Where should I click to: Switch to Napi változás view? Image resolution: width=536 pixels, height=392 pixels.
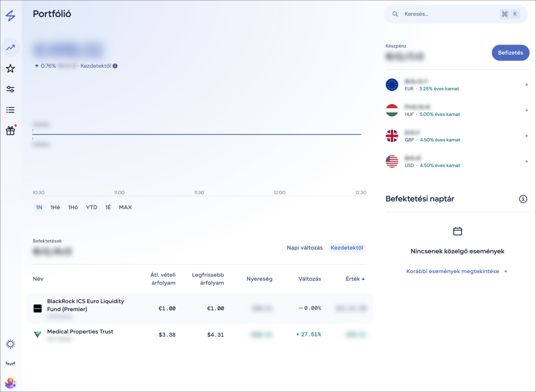(304, 248)
